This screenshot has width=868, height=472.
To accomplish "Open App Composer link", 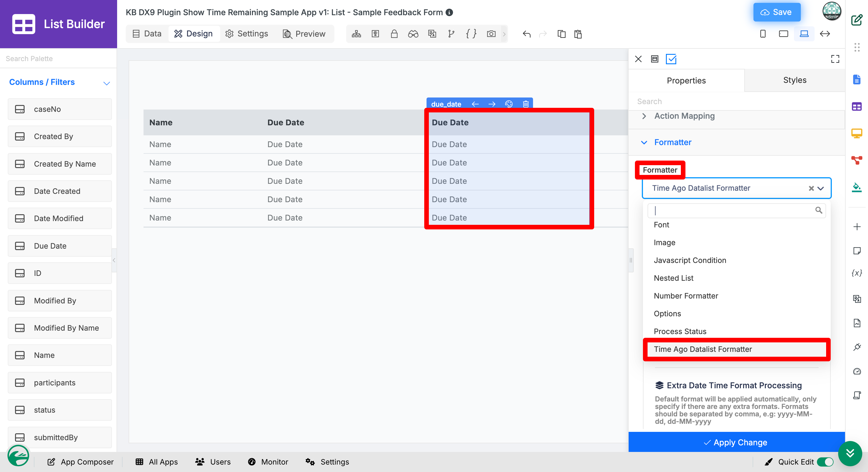I will pos(81,462).
